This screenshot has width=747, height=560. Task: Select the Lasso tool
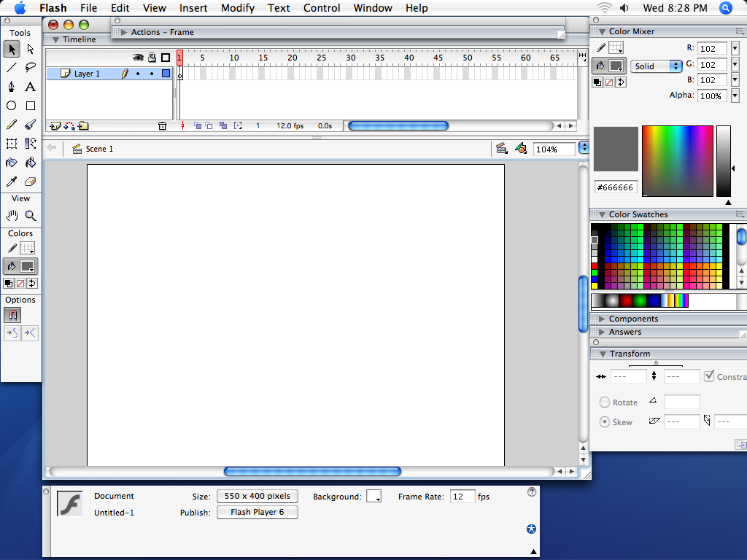(31, 68)
